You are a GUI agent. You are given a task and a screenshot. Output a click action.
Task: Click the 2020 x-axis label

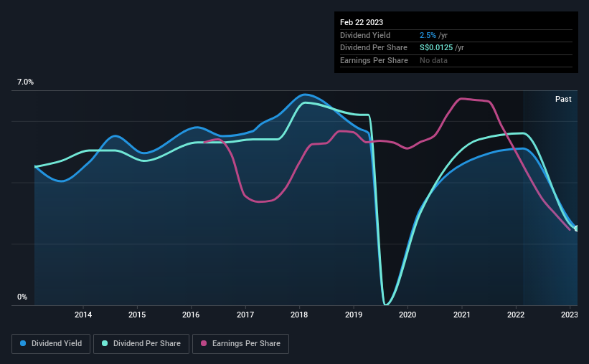pos(407,315)
